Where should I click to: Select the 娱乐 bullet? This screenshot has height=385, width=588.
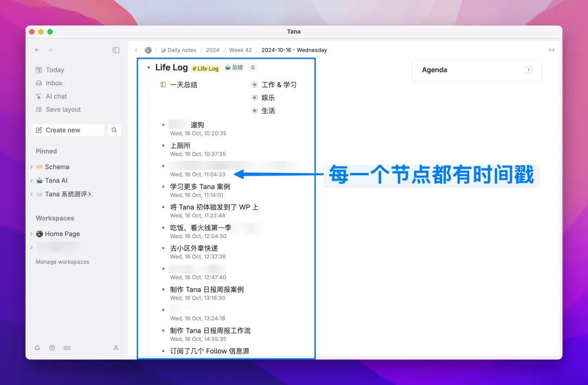click(x=255, y=98)
